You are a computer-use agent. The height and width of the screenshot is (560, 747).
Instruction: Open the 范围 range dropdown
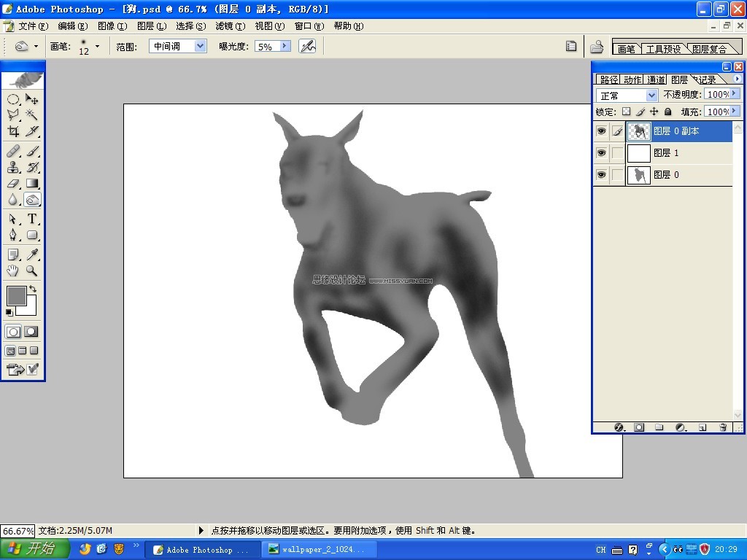pyautogui.click(x=201, y=46)
